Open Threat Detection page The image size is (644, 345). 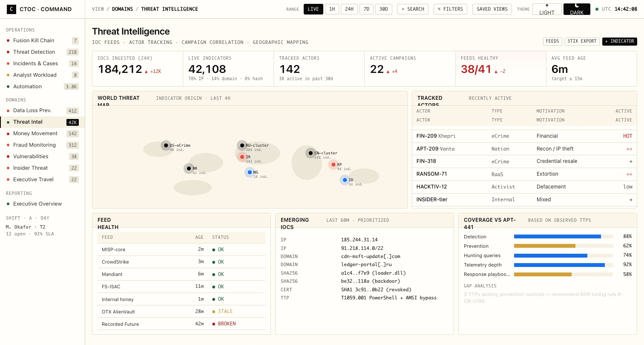click(43, 52)
